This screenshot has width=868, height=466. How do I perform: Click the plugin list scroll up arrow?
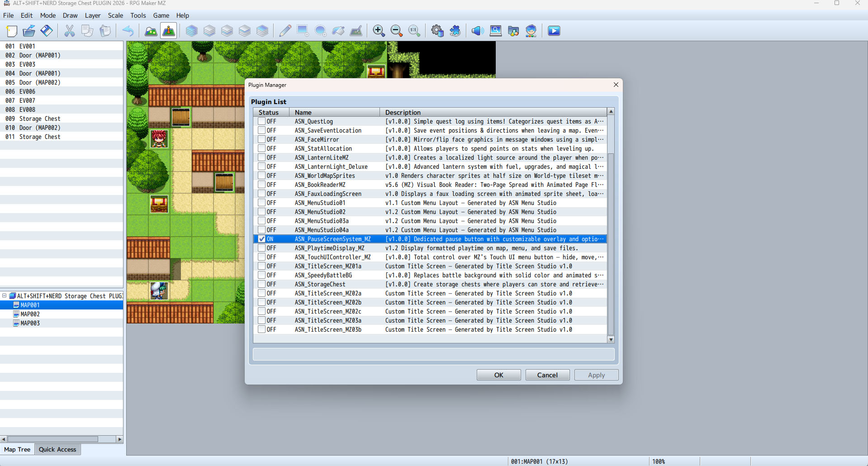611,111
